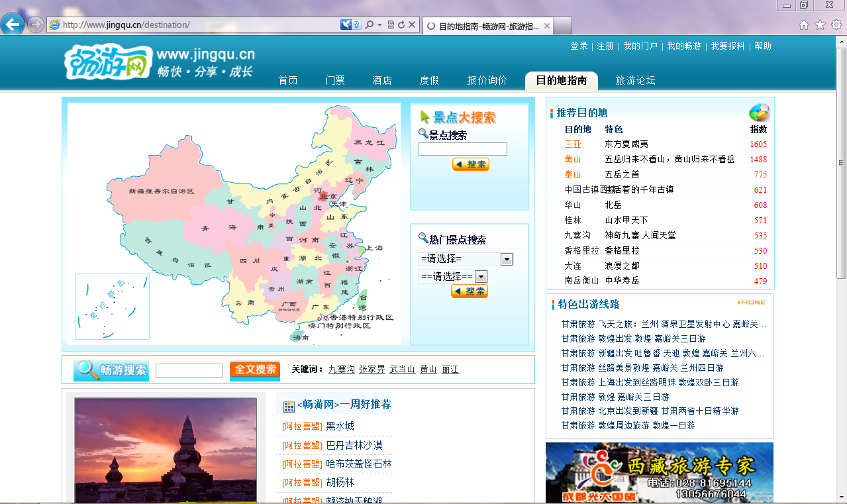Open the =请选择= dropdown
Screen dimensions: 847x504
(x=466, y=259)
